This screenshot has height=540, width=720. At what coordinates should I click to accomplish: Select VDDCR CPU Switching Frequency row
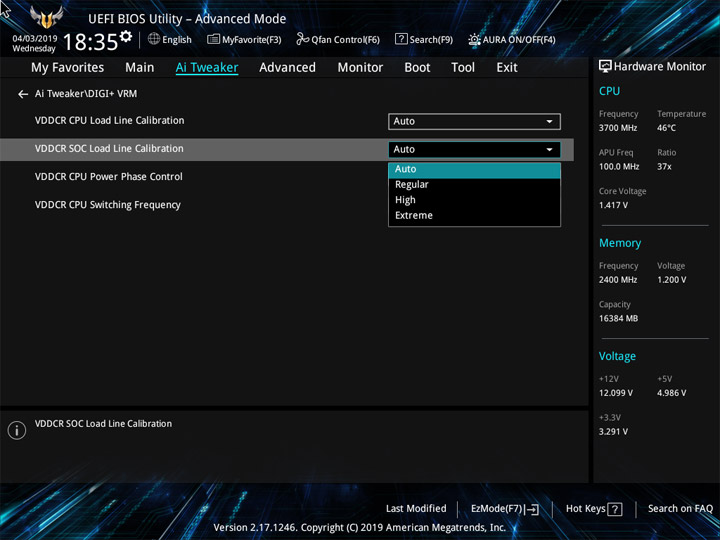coord(107,205)
